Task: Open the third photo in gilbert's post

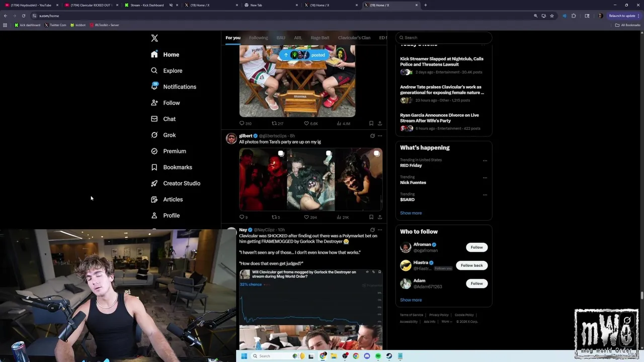Action: point(359,179)
